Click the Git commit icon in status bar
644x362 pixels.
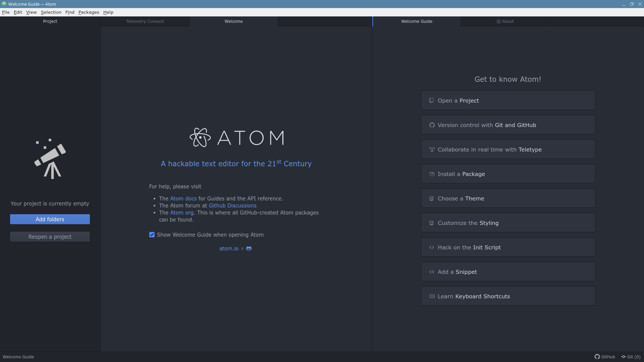[624, 357]
